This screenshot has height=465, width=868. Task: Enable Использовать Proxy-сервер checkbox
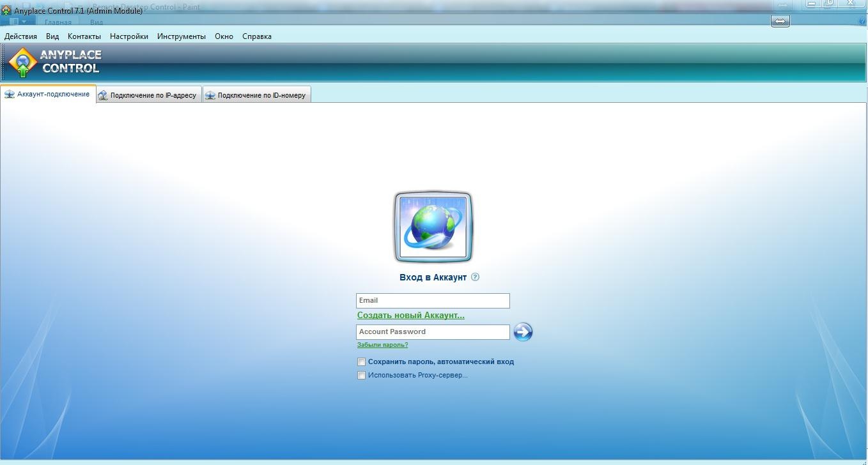tap(361, 375)
